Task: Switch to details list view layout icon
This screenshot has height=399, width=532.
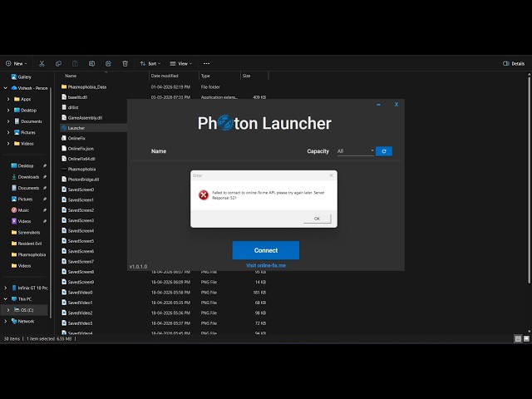Action: pyautogui.click(x=518, y=338)
